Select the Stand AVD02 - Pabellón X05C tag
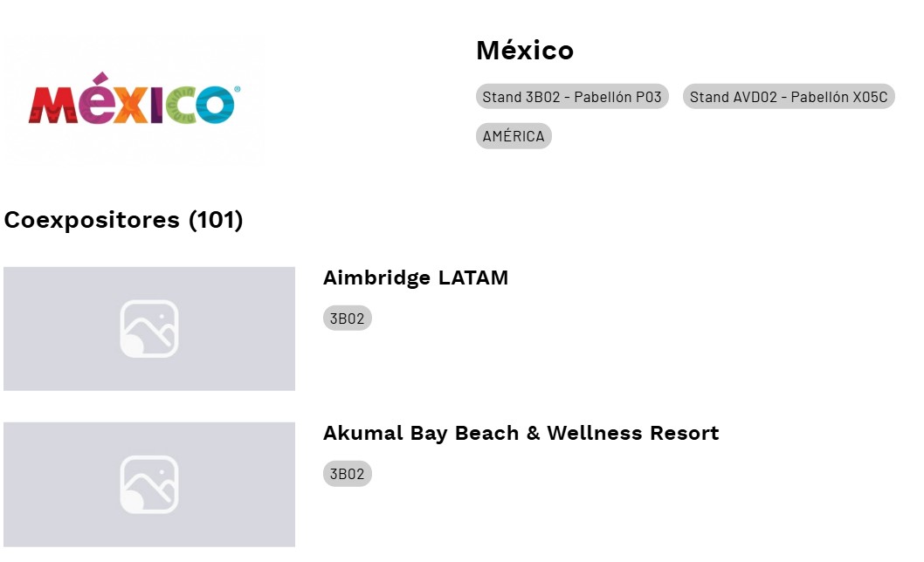924x562 pixels. (789, 97)
